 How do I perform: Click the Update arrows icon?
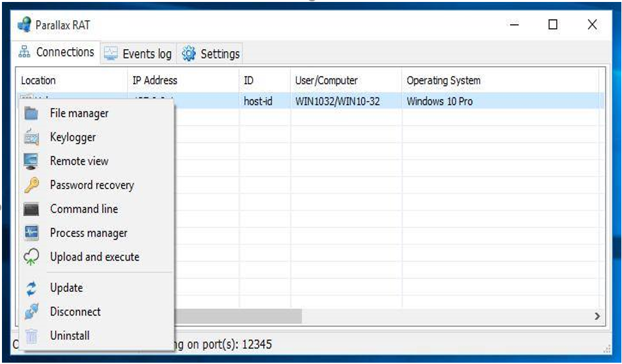tap(31, 288)
